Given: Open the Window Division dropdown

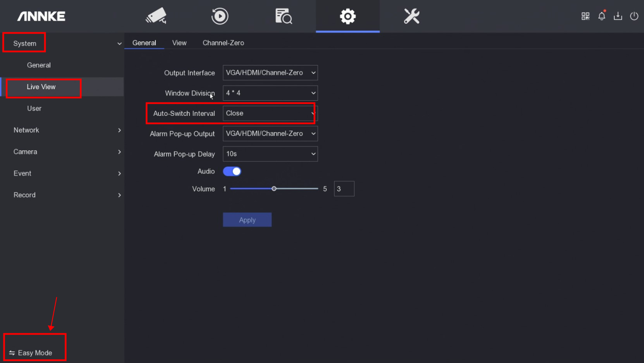Looking at the screenshot, I should pos(270,93).
